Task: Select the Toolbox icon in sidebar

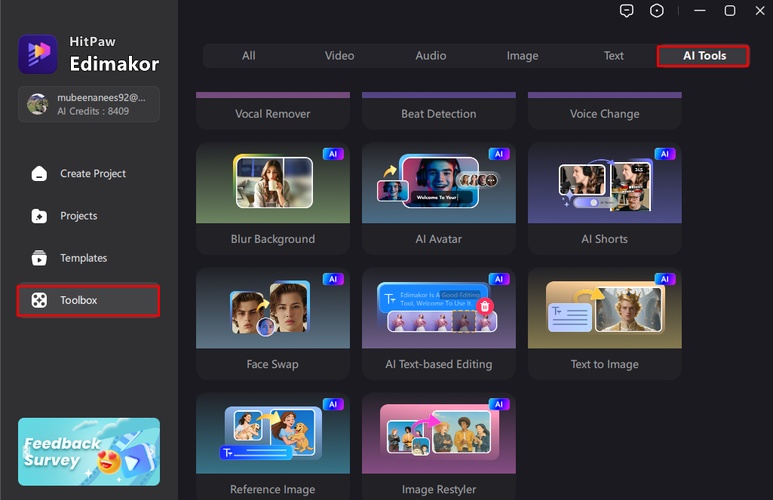Action: click(x=39, y=300)
